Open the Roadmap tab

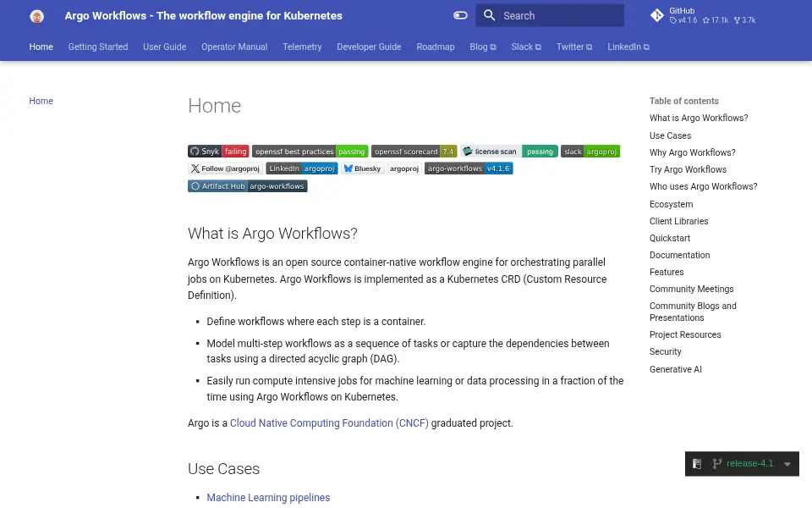click(436, 47)
